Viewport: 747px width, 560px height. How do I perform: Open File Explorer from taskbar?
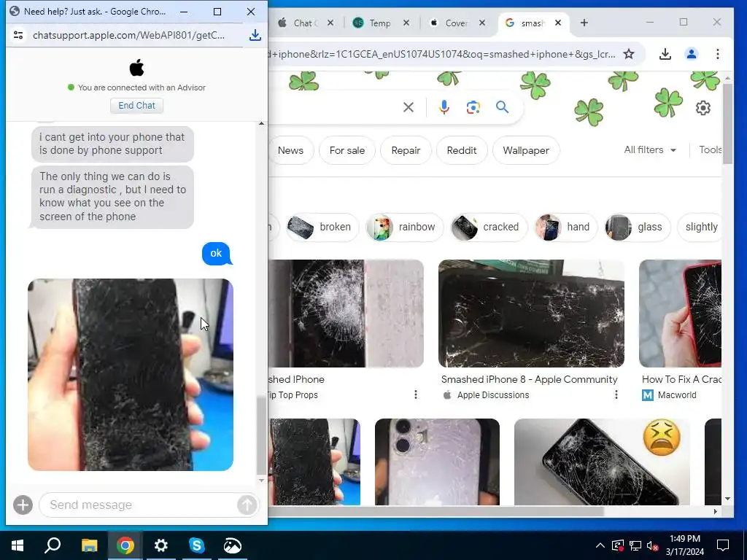(89, 545)
